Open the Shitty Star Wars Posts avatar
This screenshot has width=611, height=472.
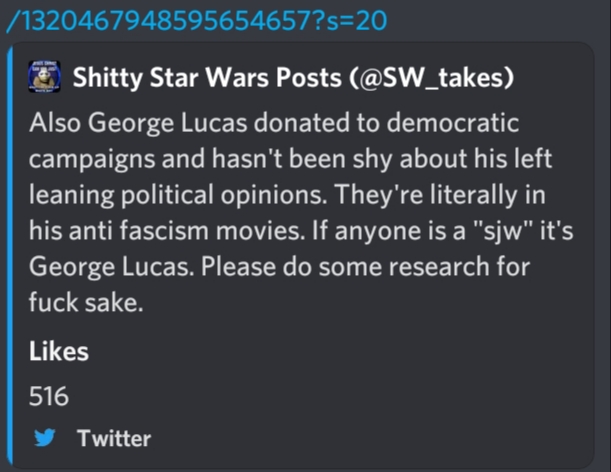tap(44, 76)
